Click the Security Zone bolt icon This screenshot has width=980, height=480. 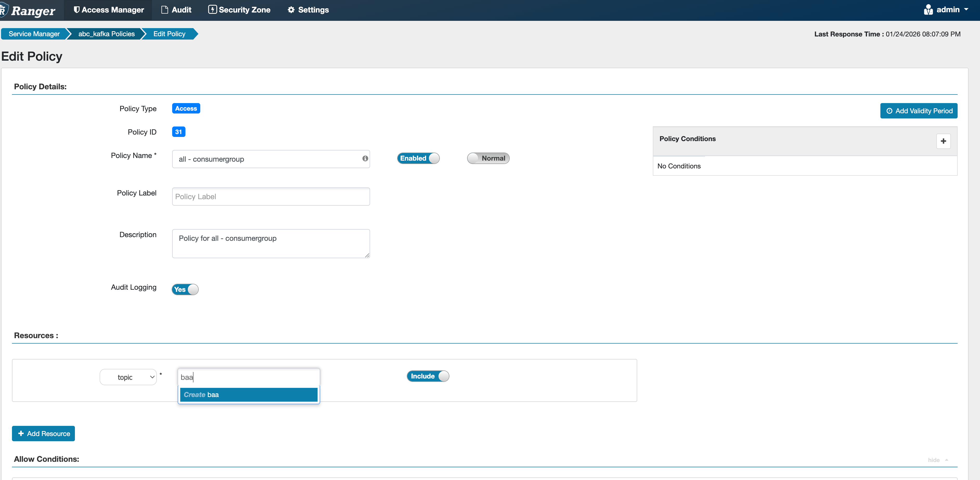[212, 10]
